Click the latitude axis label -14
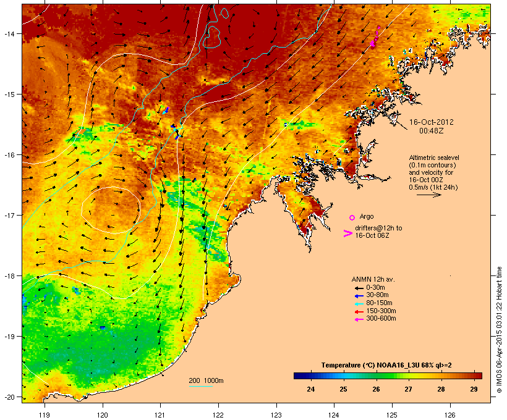 click(x=9, y=33)
